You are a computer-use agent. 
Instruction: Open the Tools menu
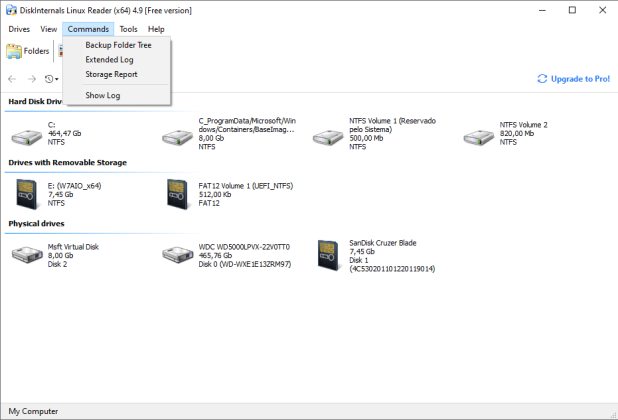tap(128, 29)
